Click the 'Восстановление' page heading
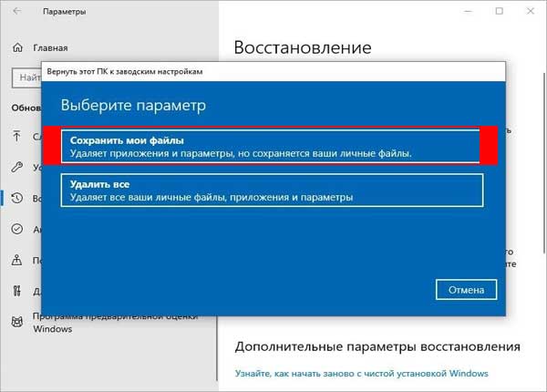The height and width of the screenshot is (392, 547). [303, 47]
